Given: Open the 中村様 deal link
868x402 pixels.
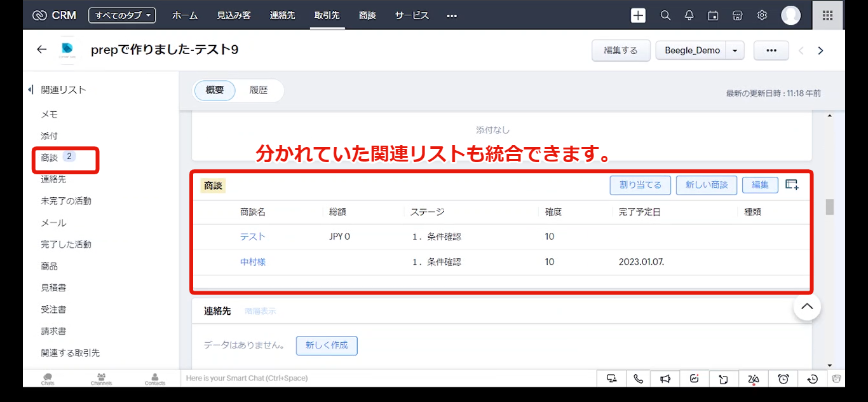Looking at the screenshot, I should point(253,262).
